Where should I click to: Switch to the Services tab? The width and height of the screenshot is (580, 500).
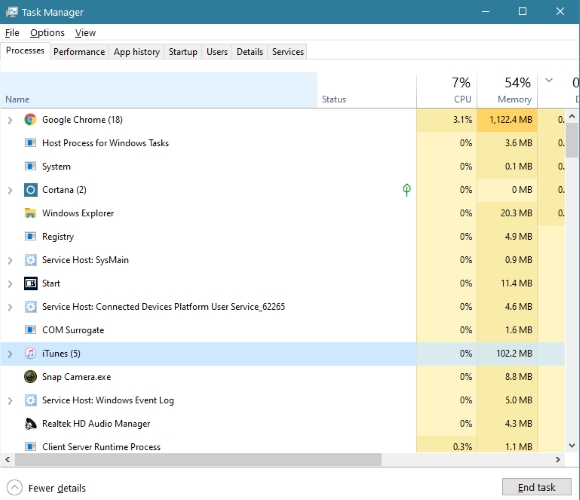[x=288, y=52]
